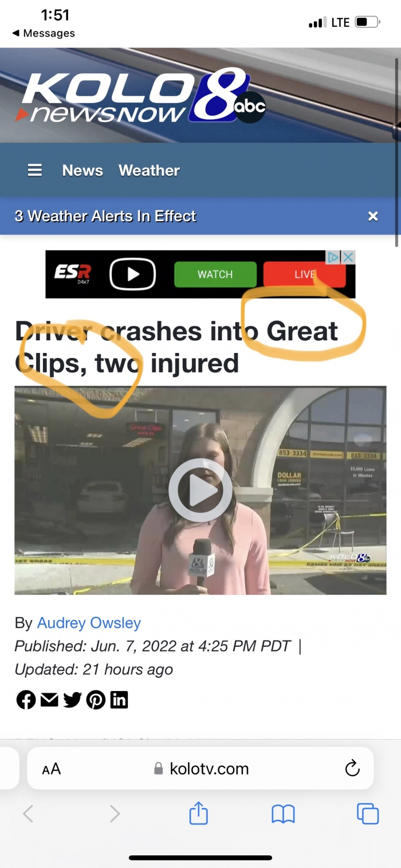The width and height of the screenshot is (401, 868).
Task: Close the ESR advertisement
Action: [x=348, y=257]
